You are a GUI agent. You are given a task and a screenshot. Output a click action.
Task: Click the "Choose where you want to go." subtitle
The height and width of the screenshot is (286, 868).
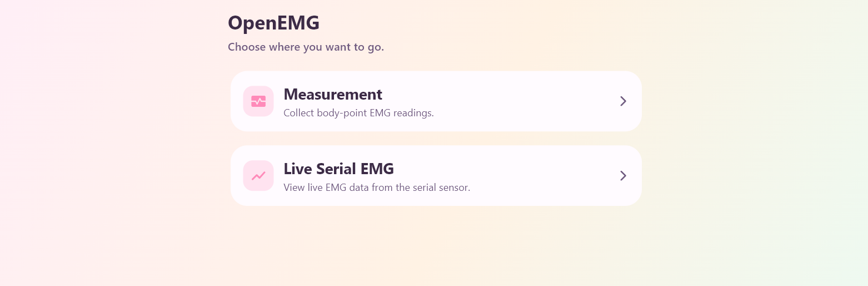pos(306,47)
